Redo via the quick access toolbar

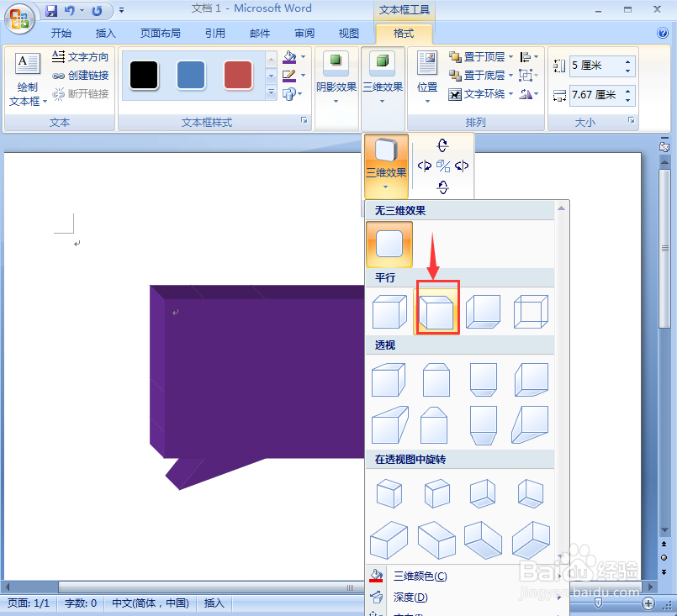tap(98, 10)
